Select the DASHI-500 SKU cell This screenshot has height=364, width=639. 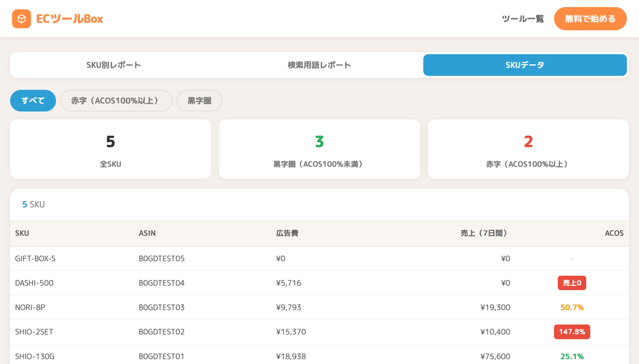(x=34, y=283)
